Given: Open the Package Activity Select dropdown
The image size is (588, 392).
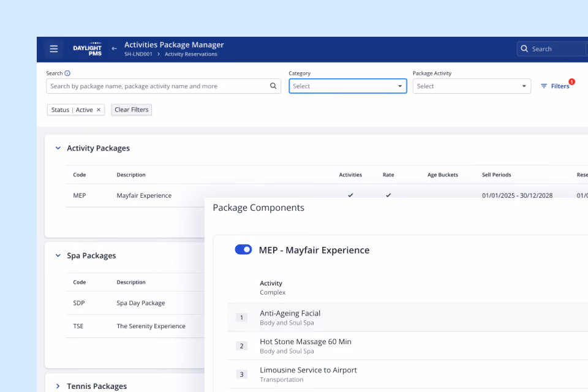Looking at the screenshot, I should point(472,86).
